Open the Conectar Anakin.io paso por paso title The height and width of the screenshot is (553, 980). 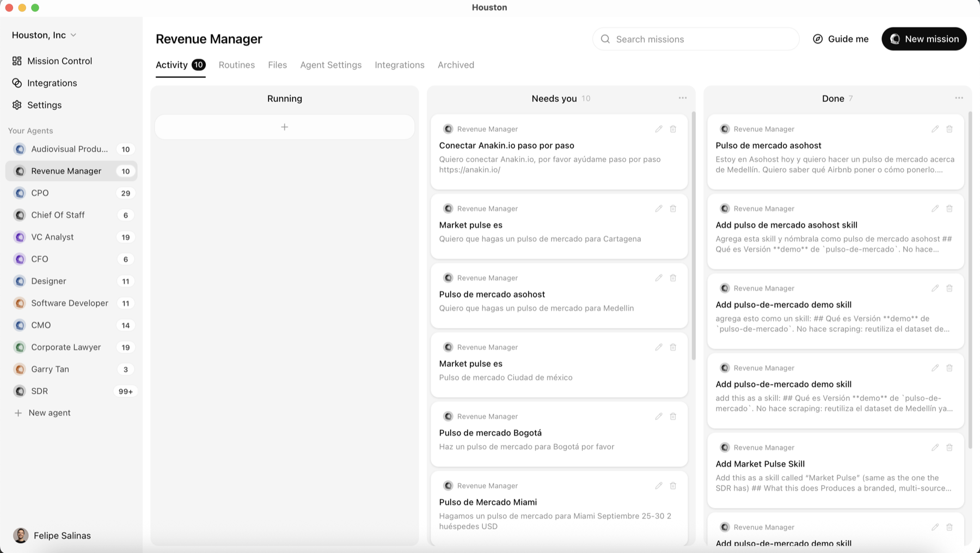pyautogui.click(x=506, y=145)
